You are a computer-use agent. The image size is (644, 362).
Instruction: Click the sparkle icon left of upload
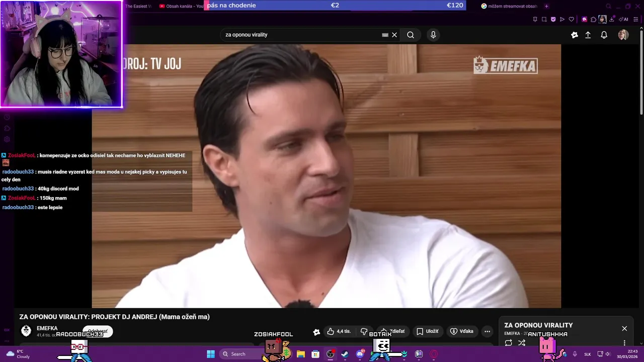click(x=575, y=35)
